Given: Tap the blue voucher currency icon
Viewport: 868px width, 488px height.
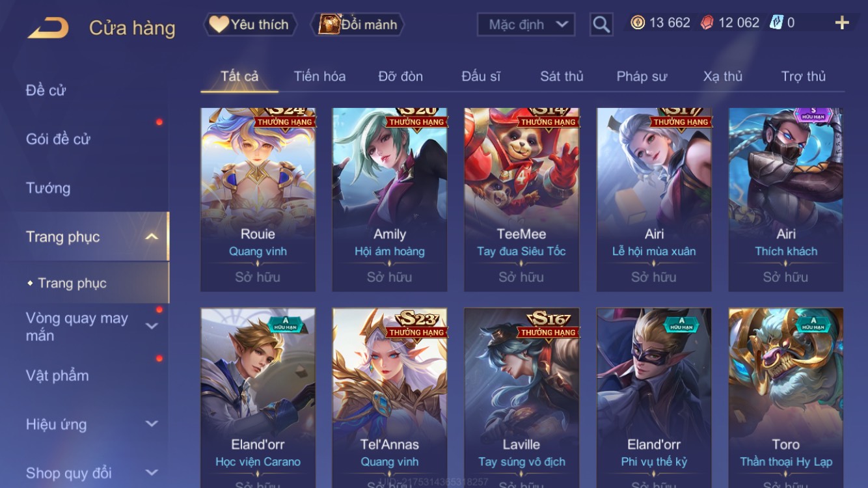Looking at the screenshot, I should [776, 23].
